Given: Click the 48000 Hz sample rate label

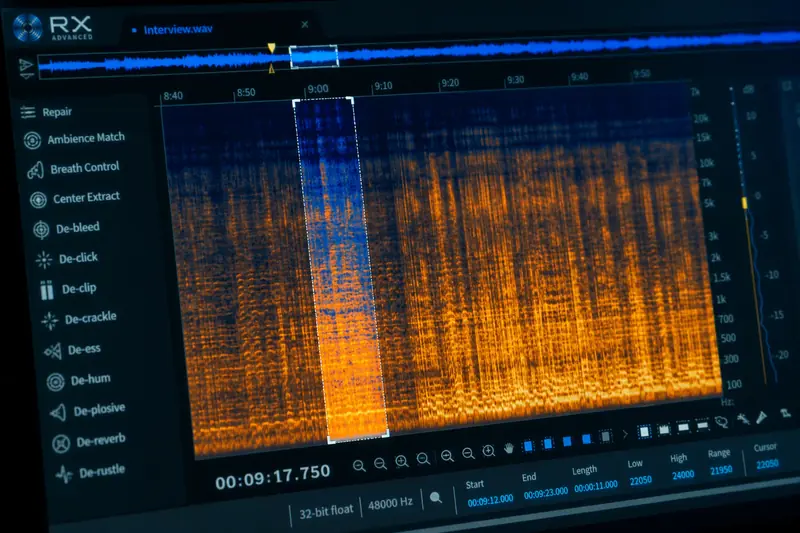Looking at the screenshot, I should click(x=390, y=503).
